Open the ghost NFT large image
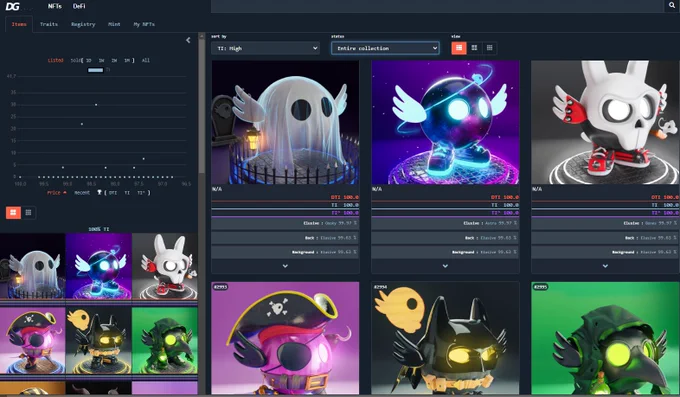680x397 pixels. 285,122
